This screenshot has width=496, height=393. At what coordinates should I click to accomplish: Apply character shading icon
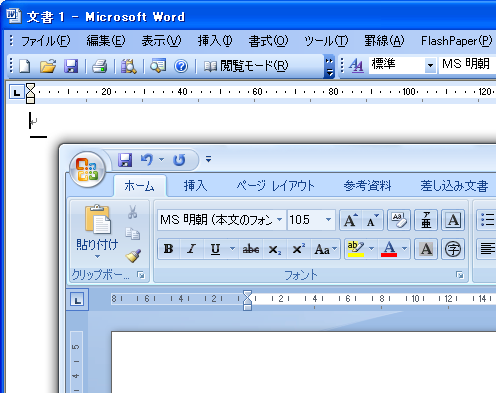click(x=426, y=249)
